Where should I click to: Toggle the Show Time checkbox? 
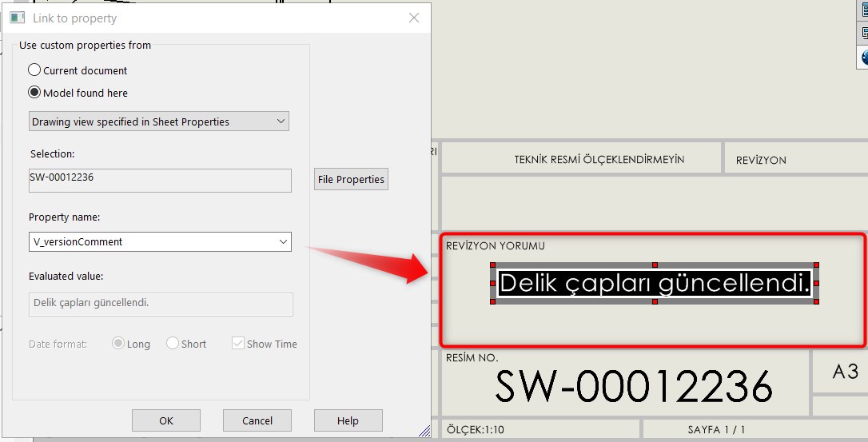point(238,344)
